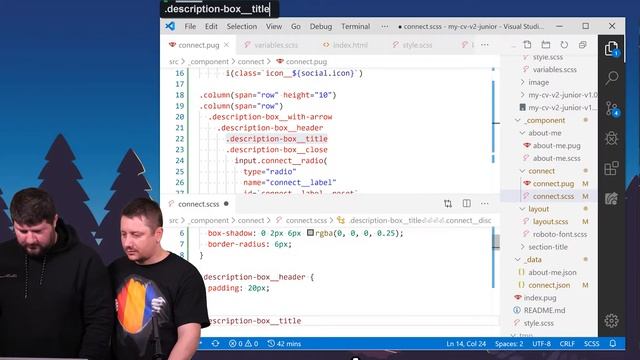
Task: Click the Live Share icon below Extensions
Action: point(611,198)
